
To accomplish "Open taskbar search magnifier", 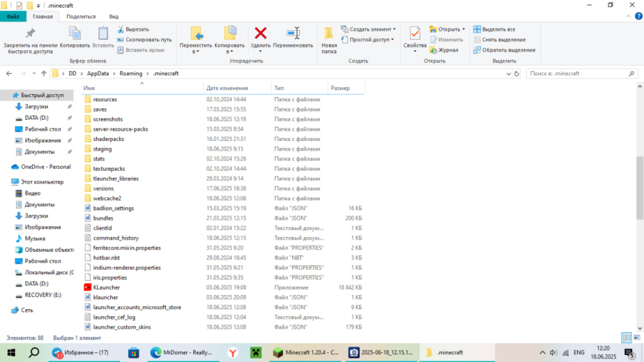I will point(34,352).
